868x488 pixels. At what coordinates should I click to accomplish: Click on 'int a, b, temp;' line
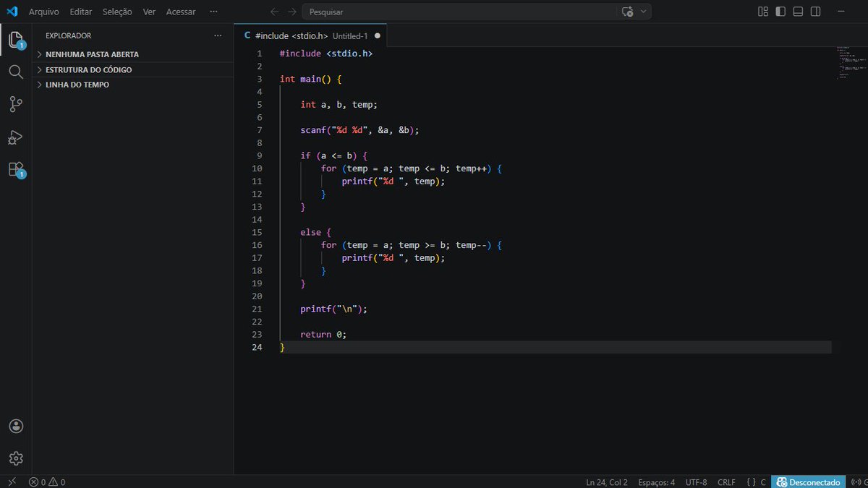tap(339, 105)
